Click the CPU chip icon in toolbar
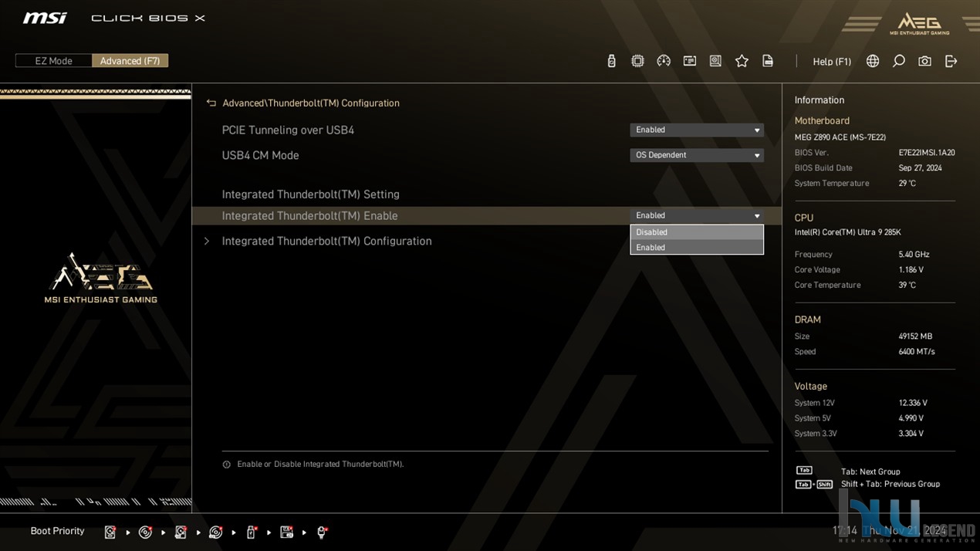The width and height of the screenshot is (980, 551). (637, 61)
